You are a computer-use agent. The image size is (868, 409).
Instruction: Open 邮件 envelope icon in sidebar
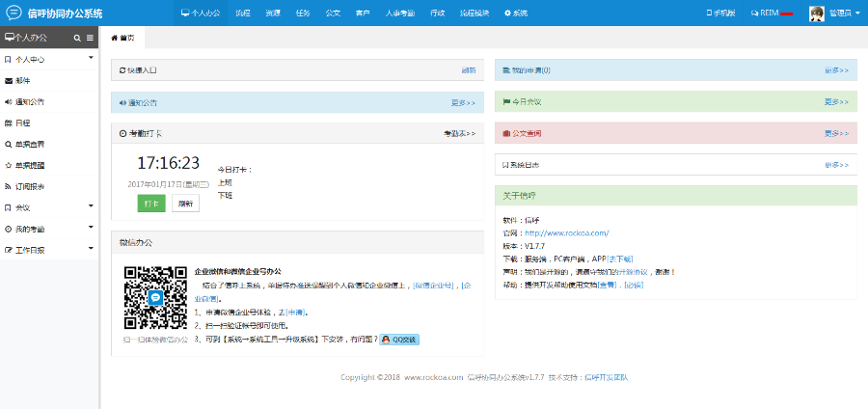coord(9,81)
